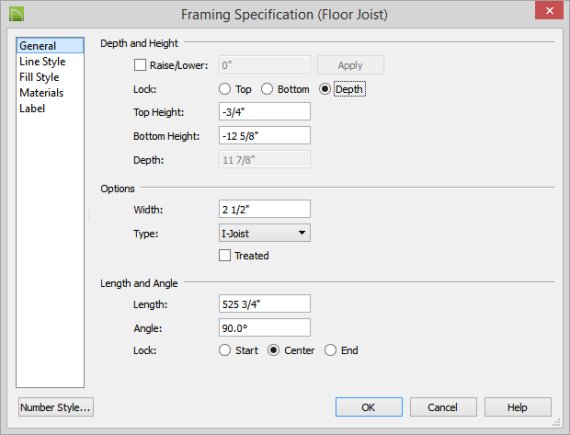This screenshot has width=570, height=435.
Task: Close the Framing Specification dialog
Action: pos(549,11)
